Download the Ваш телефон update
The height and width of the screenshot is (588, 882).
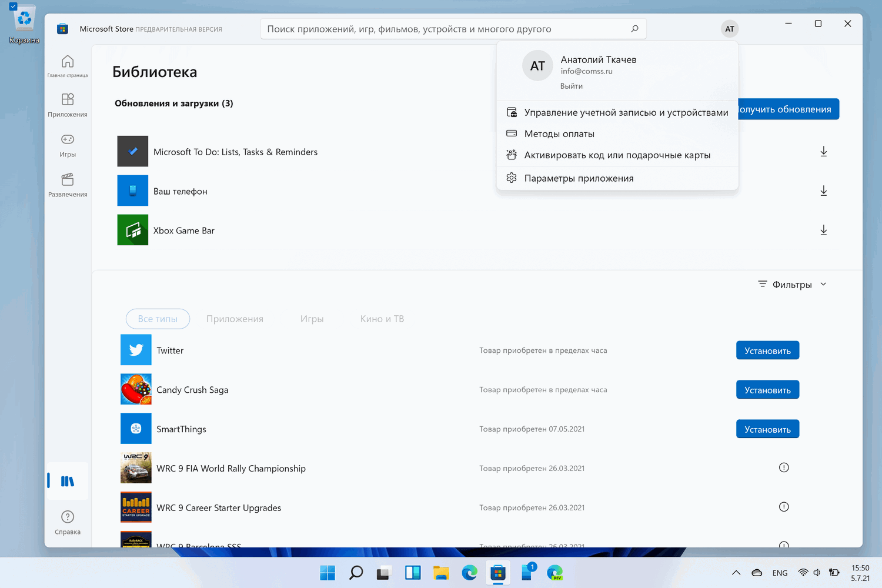pos(824,191)
